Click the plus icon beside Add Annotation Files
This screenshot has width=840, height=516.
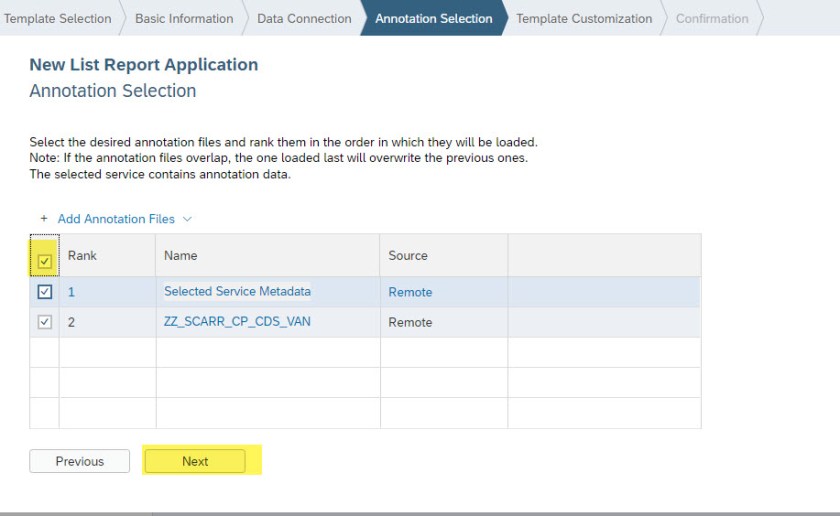pyautogui.click(x=44, y=219)
